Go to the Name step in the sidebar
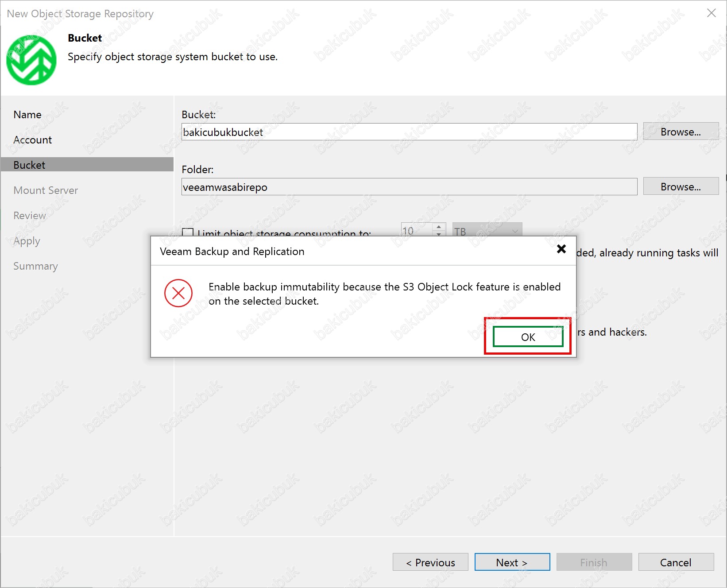727x588 pixels. 27,115
